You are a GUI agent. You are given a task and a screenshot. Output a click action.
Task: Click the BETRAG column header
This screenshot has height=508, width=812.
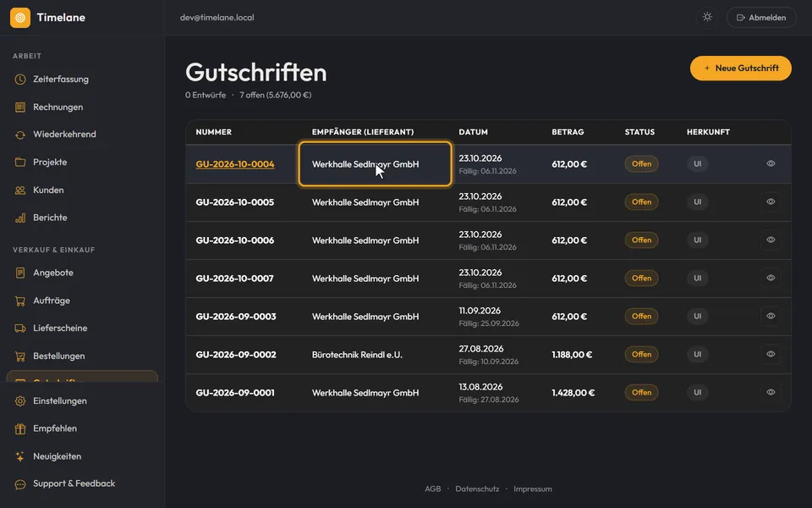tap(568, 132)
